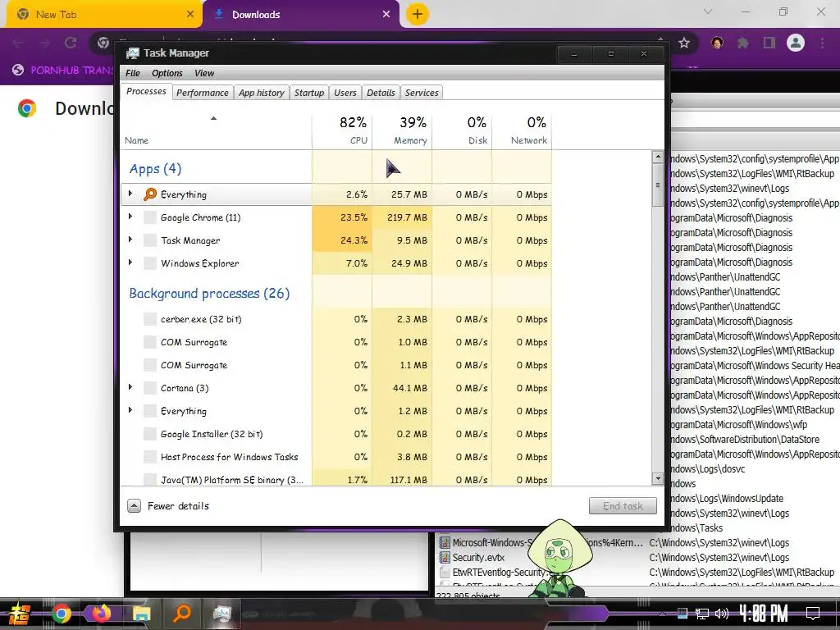This screenshot has width=840, height=630.
Task: Click the process list scrollbar thumb
Action: click(x=658, y=185)
